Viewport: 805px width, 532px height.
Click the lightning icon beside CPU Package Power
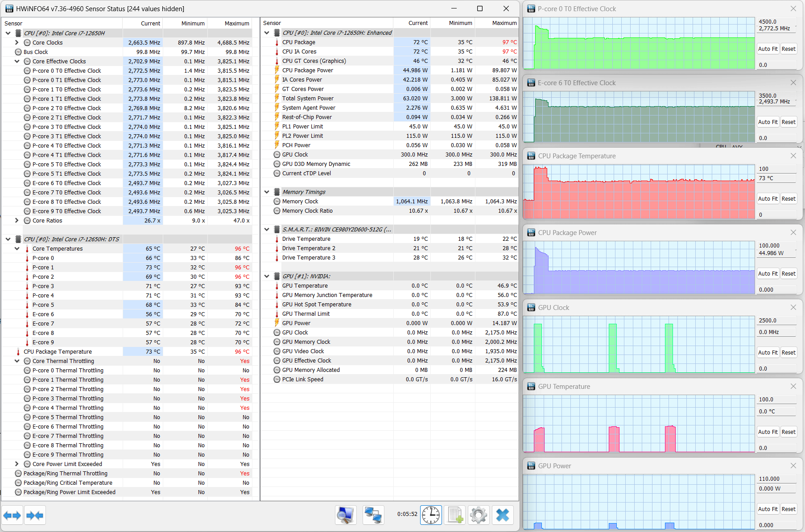(x=277, y=70)
